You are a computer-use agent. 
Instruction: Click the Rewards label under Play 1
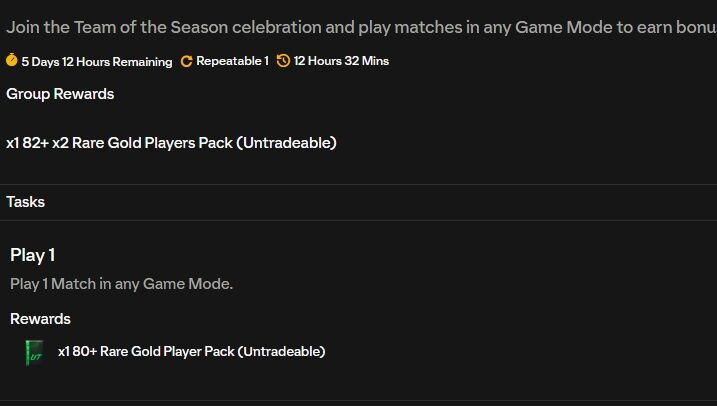pyautogui.click(x=40, y=319)
